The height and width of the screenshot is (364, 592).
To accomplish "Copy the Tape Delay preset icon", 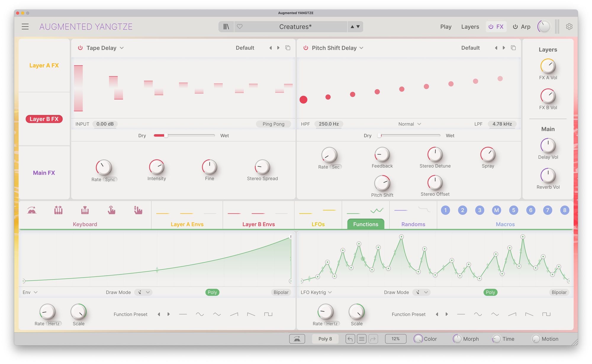I will 288,48.
